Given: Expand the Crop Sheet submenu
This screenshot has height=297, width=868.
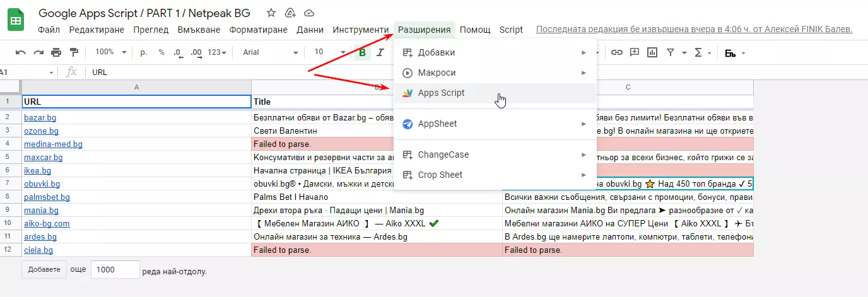Looking at the screenshot, I should coord(584,175).
